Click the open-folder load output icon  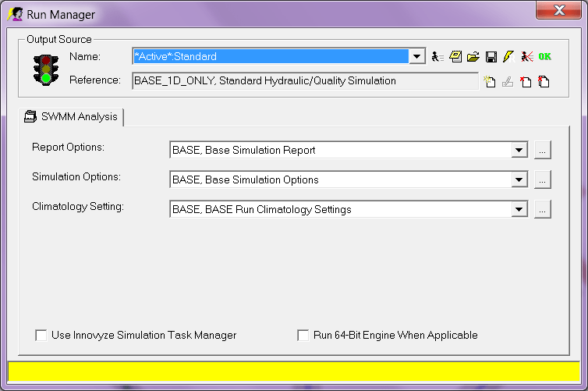coord(473,57)
